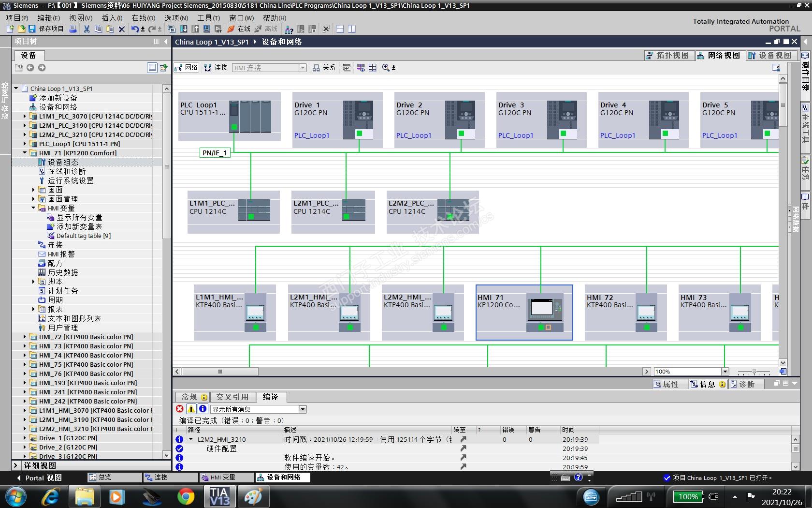Click the network view zoom slider
The width and height of the screenshot is (812, 508).
pos(754,372)
